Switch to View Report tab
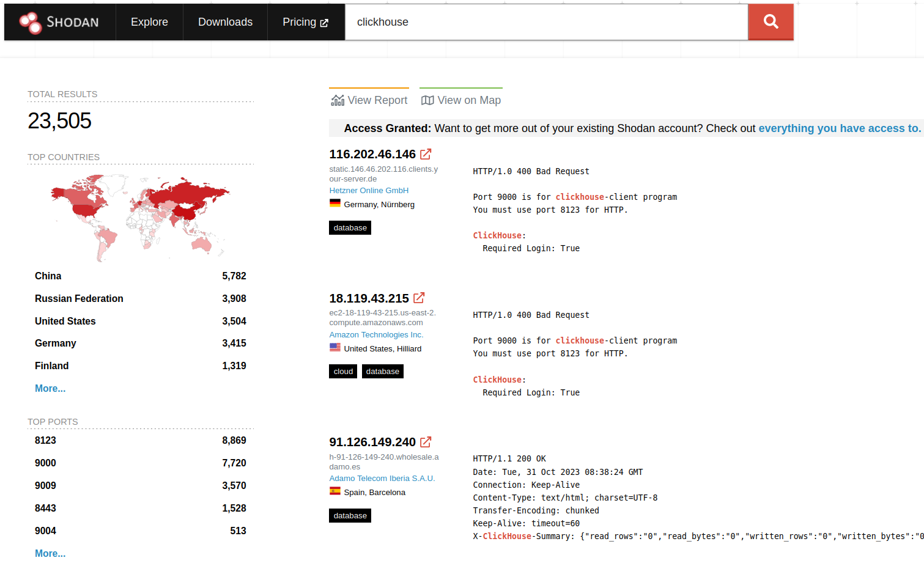 click(369, 100)
